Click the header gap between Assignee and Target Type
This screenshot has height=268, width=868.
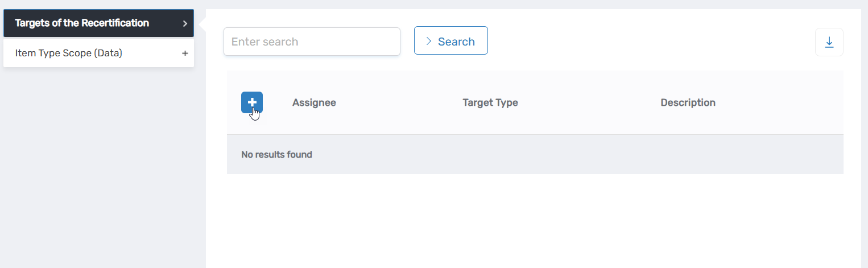pyautogui.click(x=398, y=103)
